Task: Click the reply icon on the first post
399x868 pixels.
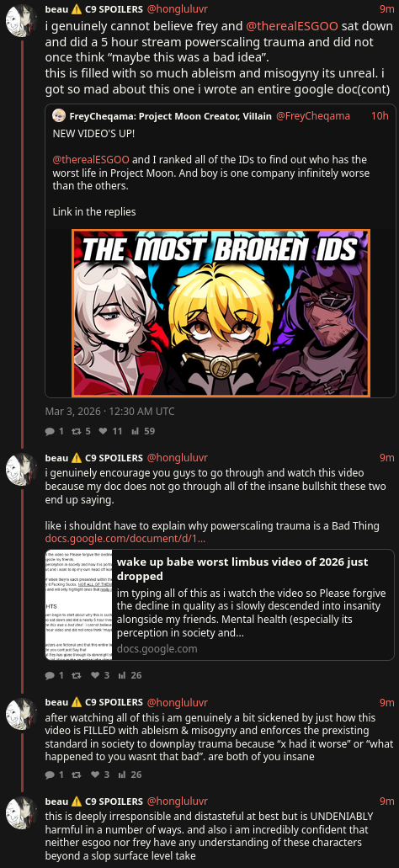Action: tap(50, 431)
